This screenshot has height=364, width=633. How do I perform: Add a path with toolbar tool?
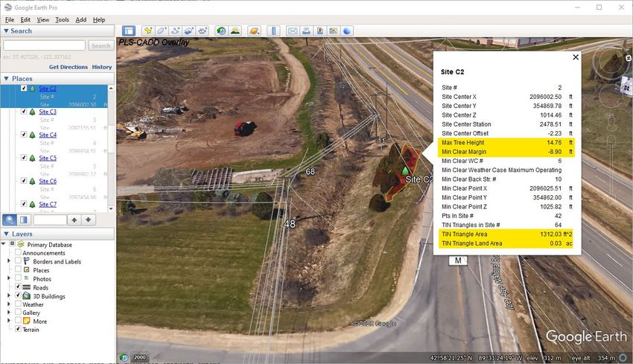pyautogui.click(x=176, y=31)
